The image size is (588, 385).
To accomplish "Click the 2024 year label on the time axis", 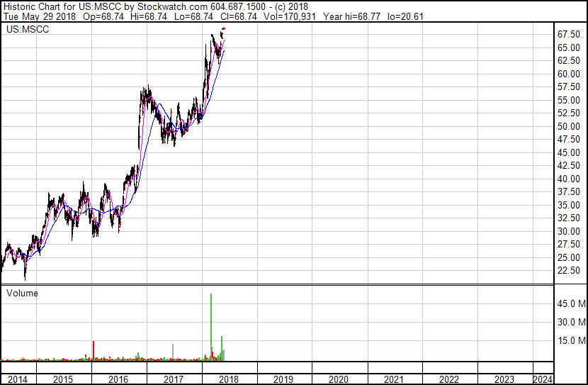I will (543, 379).
